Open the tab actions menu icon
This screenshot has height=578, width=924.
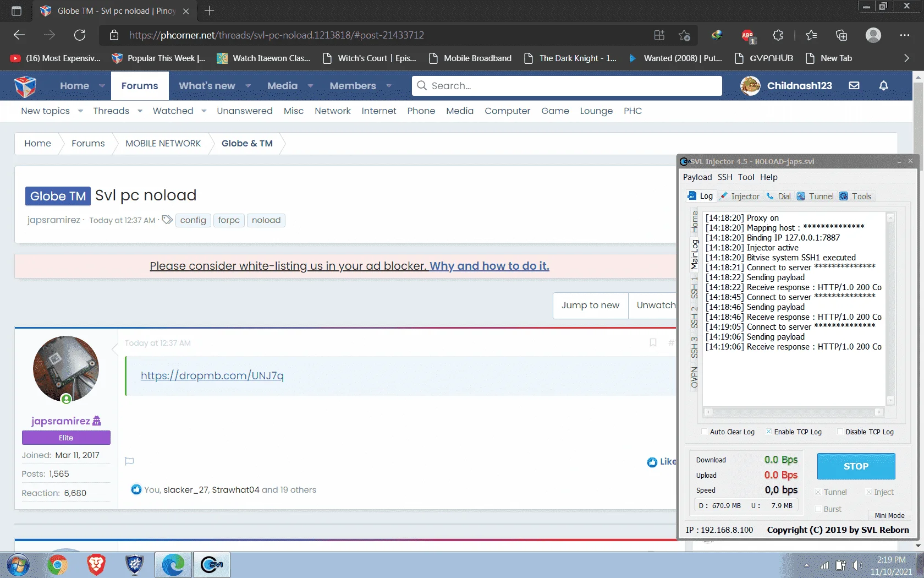coord(16,11)
